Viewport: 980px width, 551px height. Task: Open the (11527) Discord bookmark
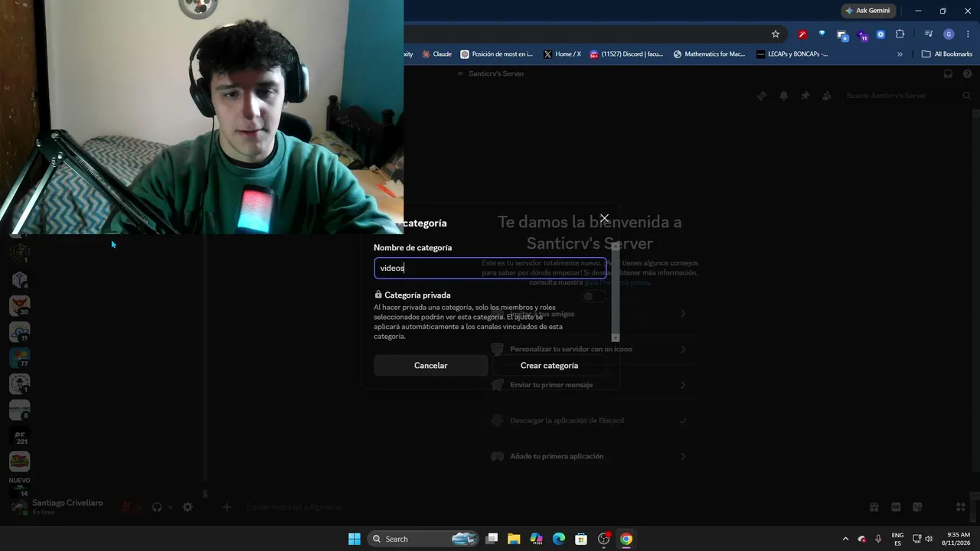click(626, 54)
